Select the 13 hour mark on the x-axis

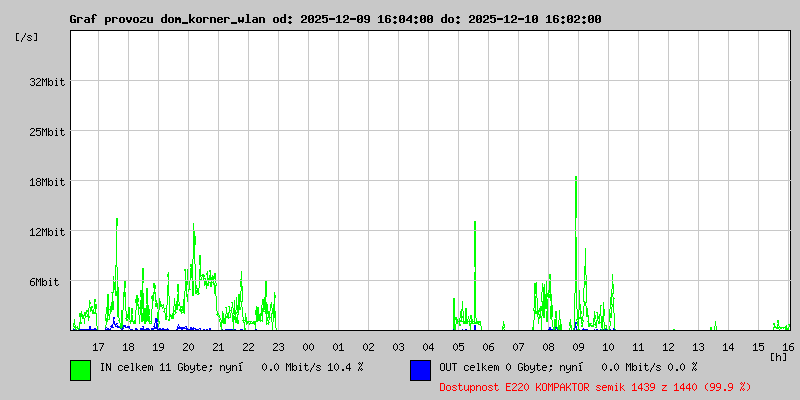coord(698,346)
